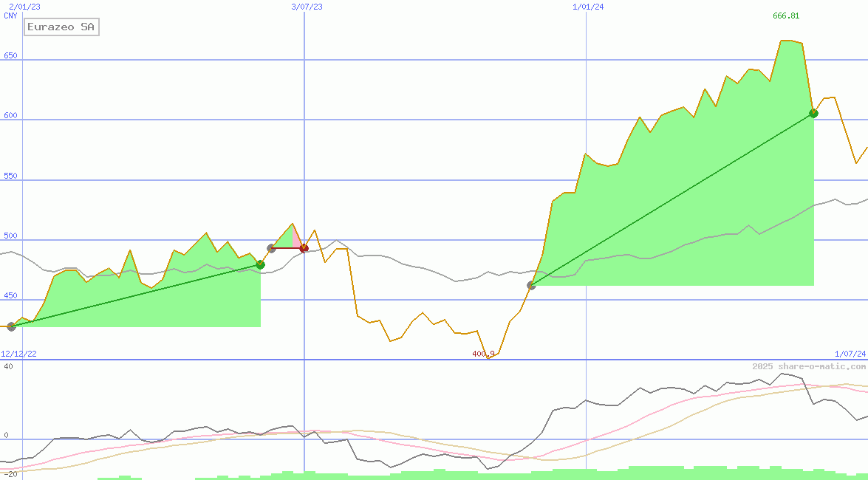The height and width of the screenshot is (480, 868).
Task: Click the dark red horizontal support line
Action: (x=288, y=249)
